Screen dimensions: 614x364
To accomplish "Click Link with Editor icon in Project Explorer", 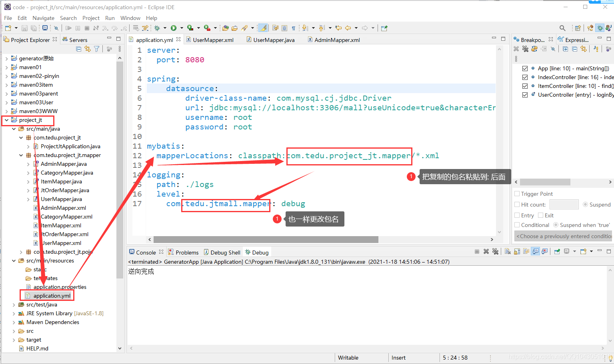I will pyautogui.click(x=88, y=49).
